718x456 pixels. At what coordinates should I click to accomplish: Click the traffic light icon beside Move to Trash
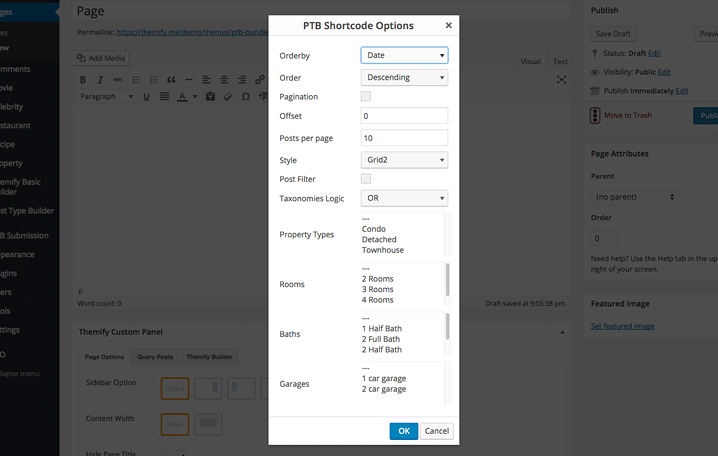tap(595, 115)
